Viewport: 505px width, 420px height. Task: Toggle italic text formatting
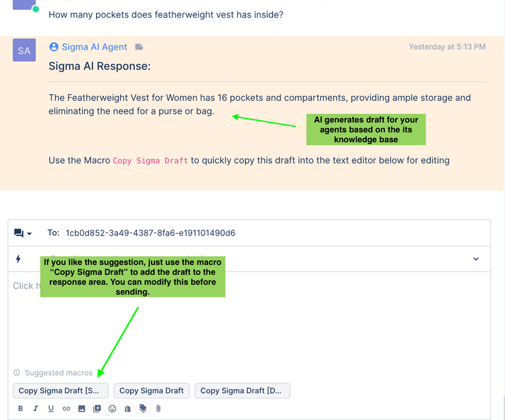(x=36, y=409)
